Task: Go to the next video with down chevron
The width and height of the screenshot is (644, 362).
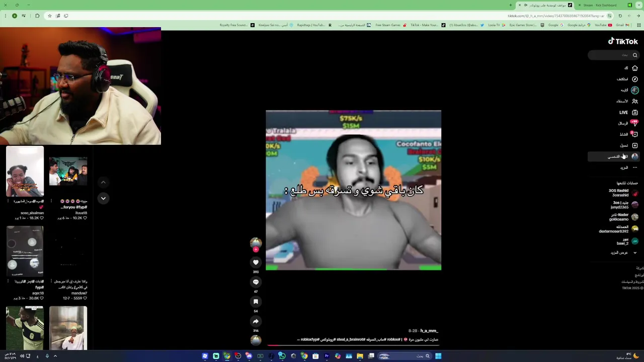Action: click(103, 198)
